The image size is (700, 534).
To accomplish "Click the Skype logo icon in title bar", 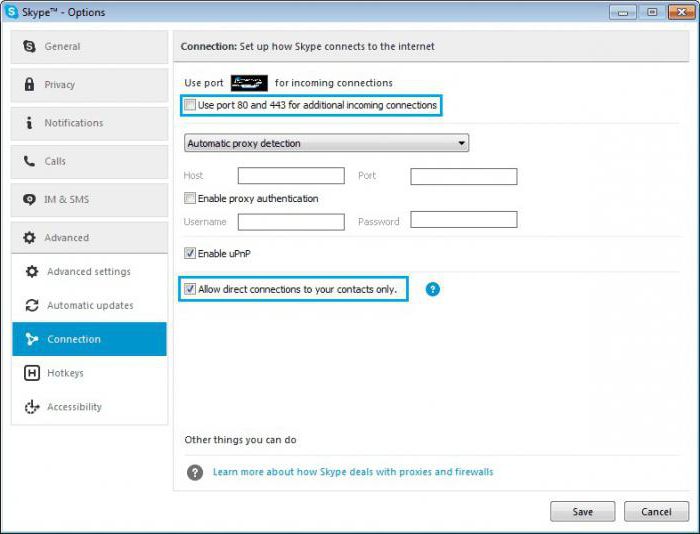I will tap(11, 12).
